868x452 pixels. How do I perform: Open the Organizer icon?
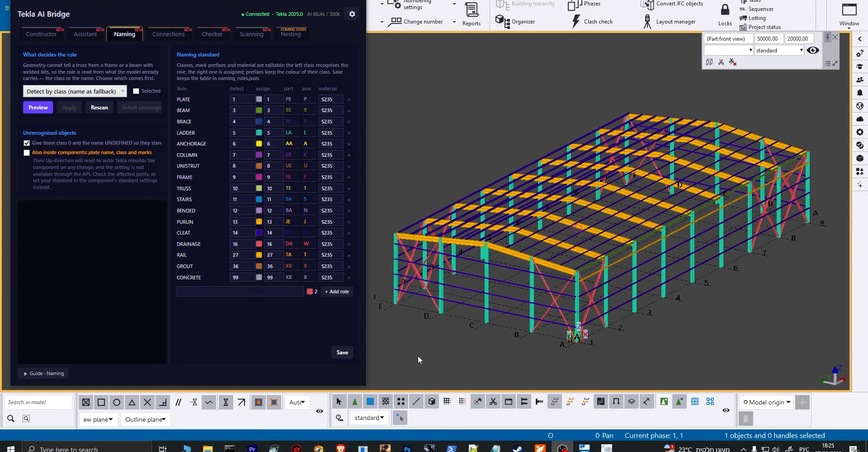[x=500, y=20]
